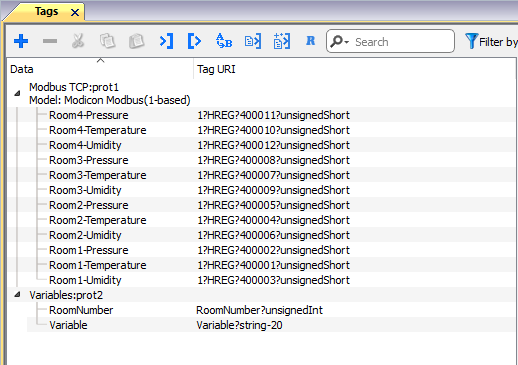Click the Filter by funnel icon
Viewport: 518px width, 365px height.
click(x=471, y=41)
